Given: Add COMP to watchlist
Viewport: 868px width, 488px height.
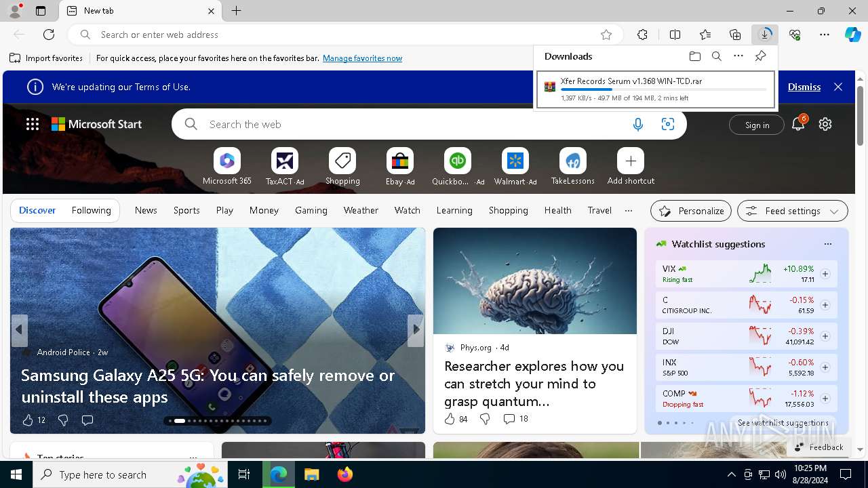Looking at the screenshot, I should pos(825,399).
